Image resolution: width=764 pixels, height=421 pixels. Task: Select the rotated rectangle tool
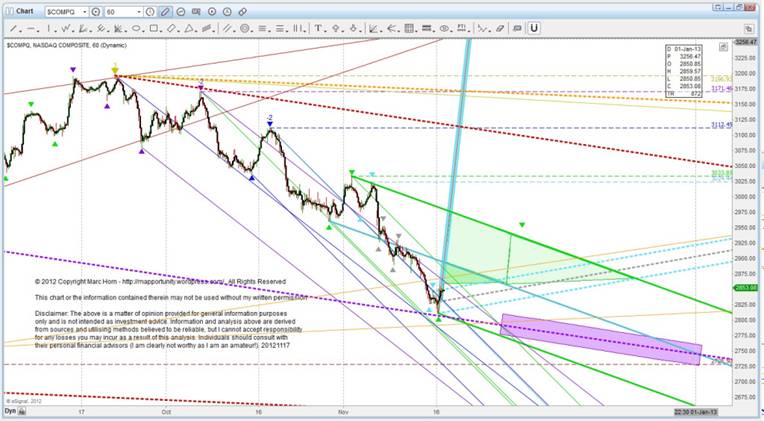(171, 28)
